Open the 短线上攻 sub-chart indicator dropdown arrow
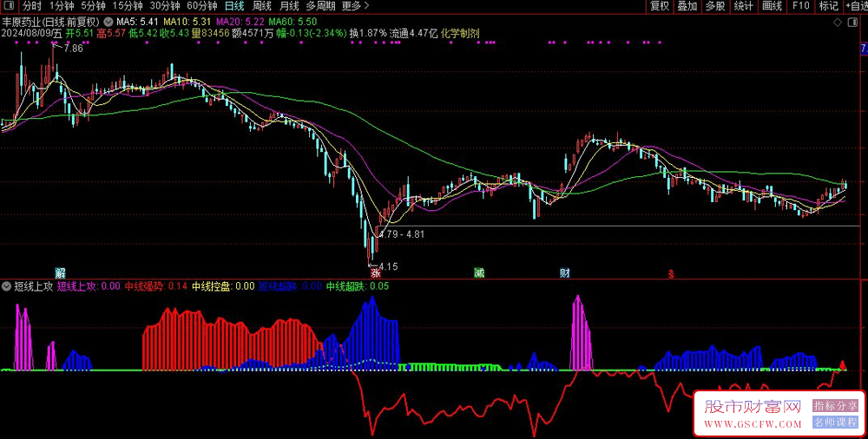The height and width of the screenshot is (439, 868). (x=7, y=286)
